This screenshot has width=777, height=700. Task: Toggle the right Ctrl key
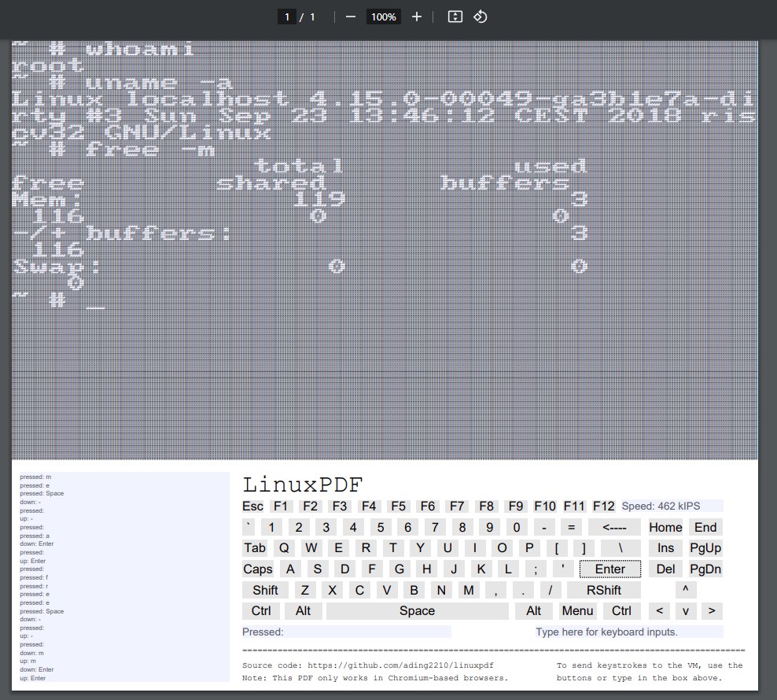point(621,611)
